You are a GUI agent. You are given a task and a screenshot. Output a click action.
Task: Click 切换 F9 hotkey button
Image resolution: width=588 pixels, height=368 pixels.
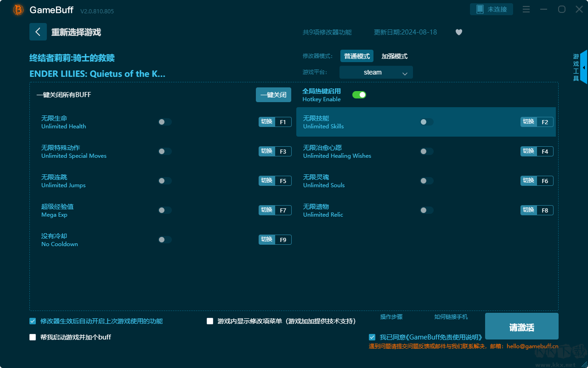[x=275, y=240]
